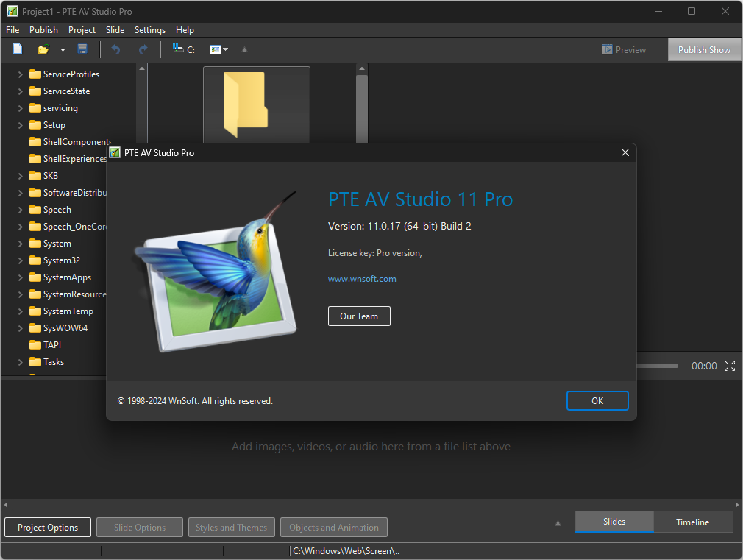Click the Our Team button
The width and height of the screenshot is (743, 560).
point(359,316)
